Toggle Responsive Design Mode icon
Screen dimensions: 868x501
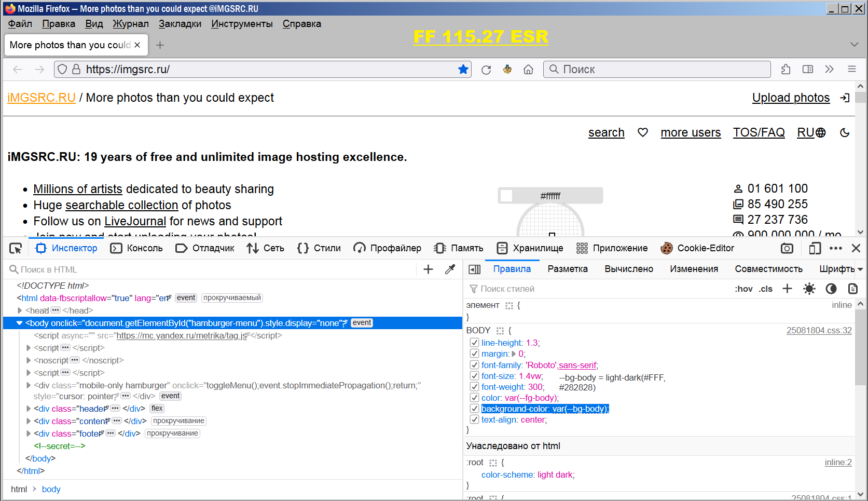815,248
